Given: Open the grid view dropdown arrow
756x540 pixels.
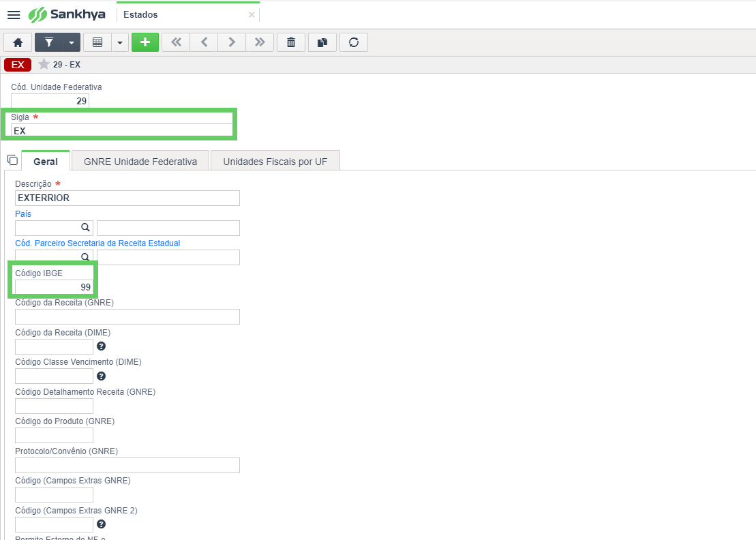Looking at the screenshot, I should 120,42.
